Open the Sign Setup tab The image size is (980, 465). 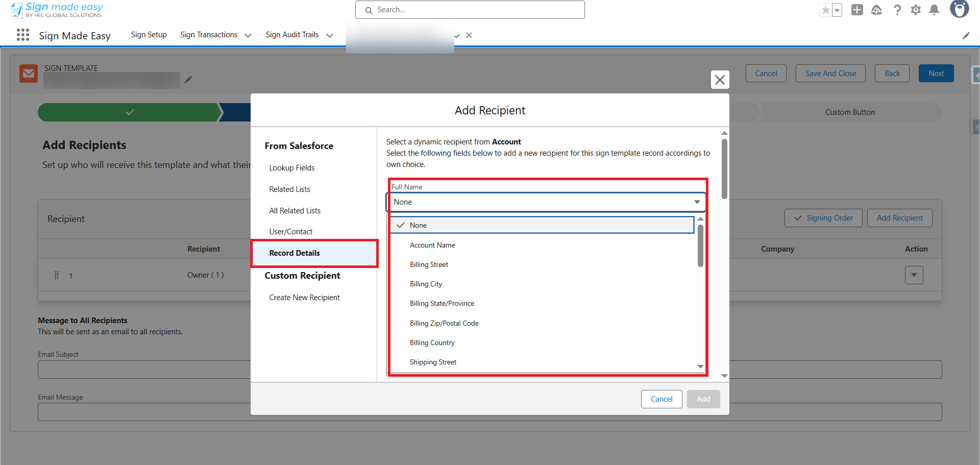[x=149, y=35]
